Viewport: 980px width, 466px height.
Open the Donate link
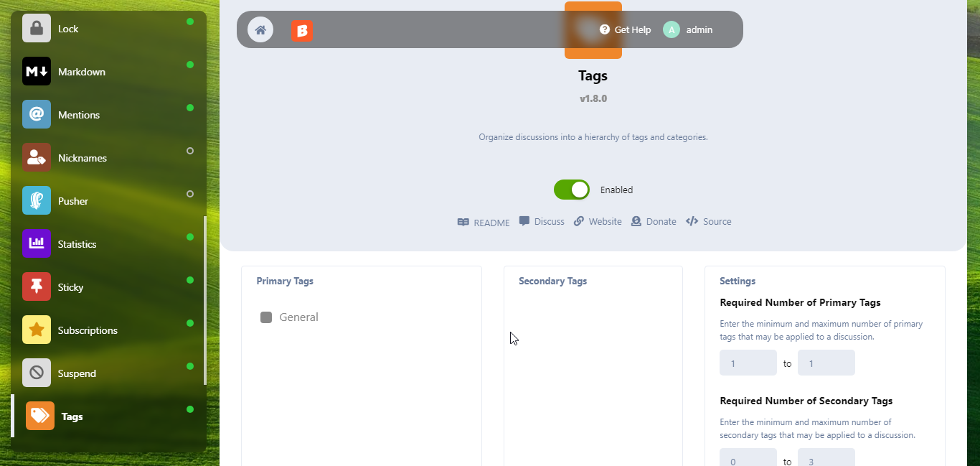point(654,221)
